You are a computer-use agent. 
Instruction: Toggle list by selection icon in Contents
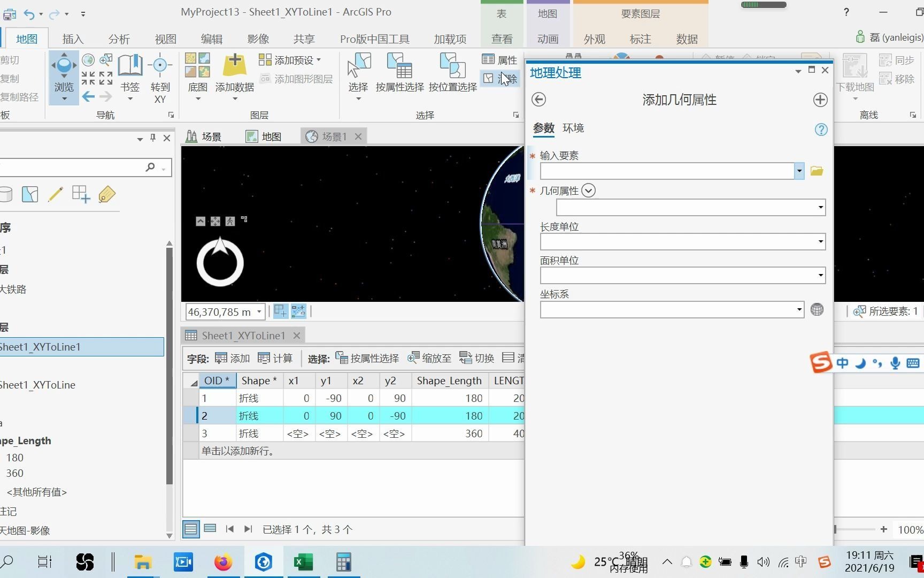tap(30, 194)
